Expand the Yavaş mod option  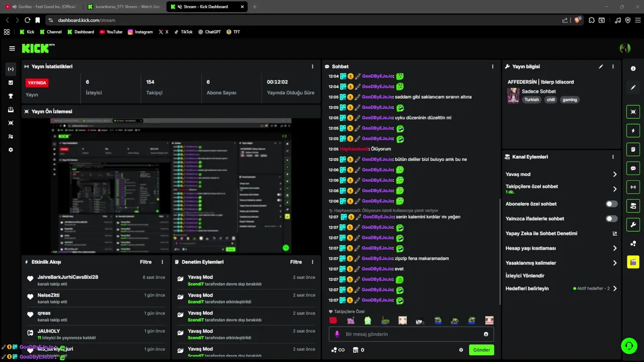(x=561, y=174)
